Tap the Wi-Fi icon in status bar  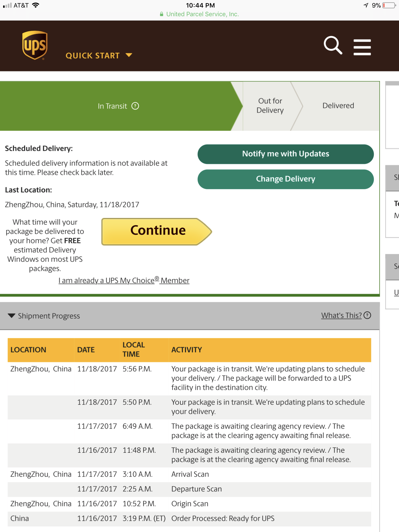coord(36,5)
